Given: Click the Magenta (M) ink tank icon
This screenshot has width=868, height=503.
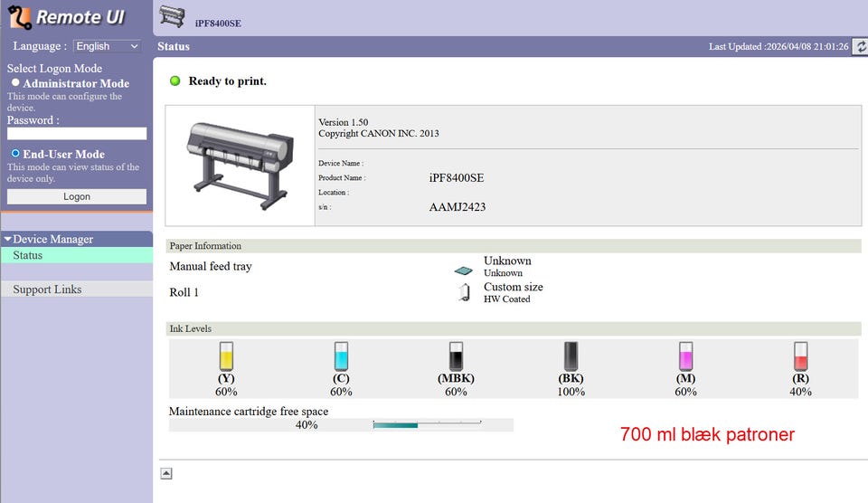Looking at the screenshot, I should 685,356.
